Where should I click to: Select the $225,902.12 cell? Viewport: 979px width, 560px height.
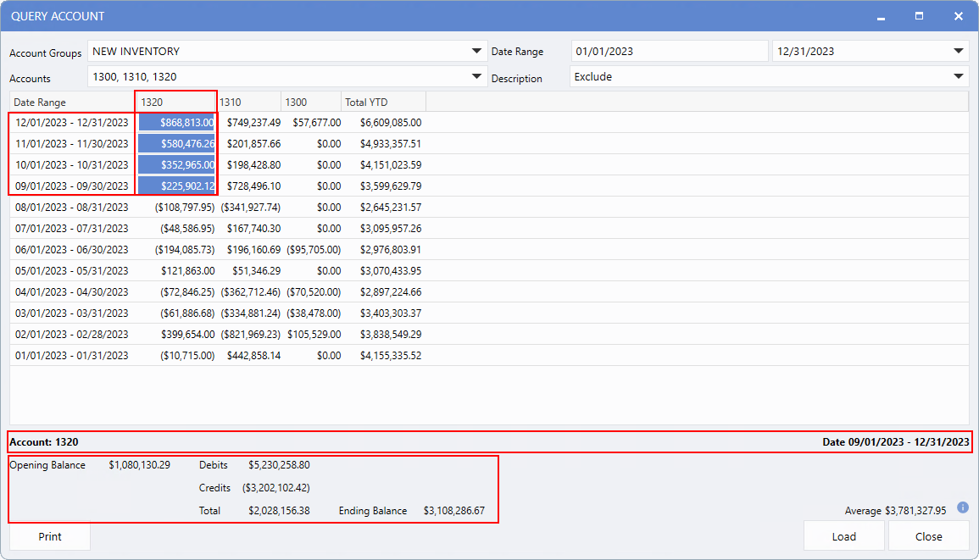click(176, 186)
